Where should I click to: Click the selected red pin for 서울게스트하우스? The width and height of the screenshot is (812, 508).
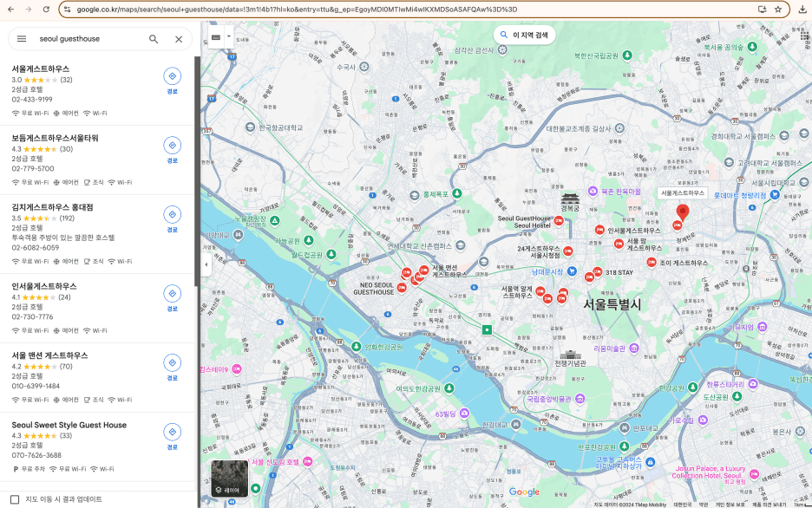coord(683,212)
